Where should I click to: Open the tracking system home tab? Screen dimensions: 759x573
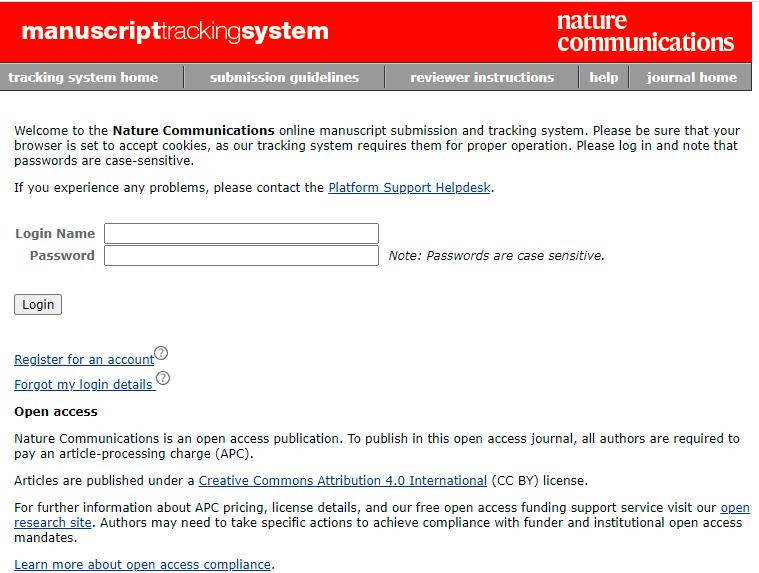83,77
